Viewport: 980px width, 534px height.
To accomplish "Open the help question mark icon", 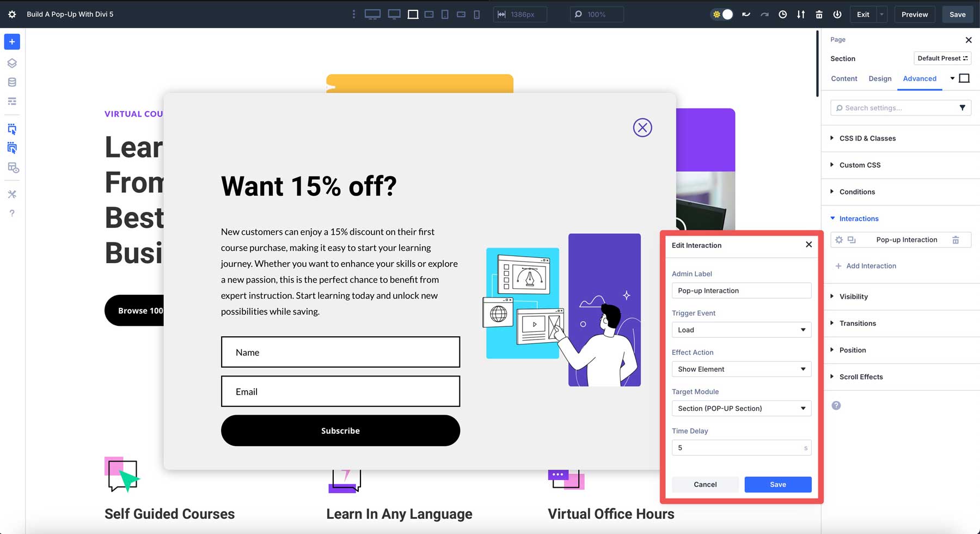I will coord(12,213).
